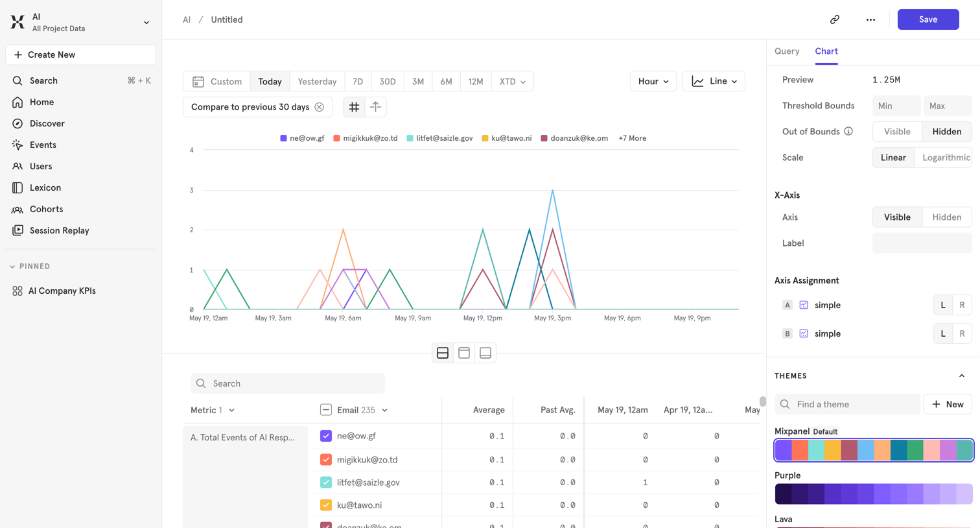Open the project switcher chevron
Image resolution: width=980 pixels, height=528 pixels.
(146, 23)
